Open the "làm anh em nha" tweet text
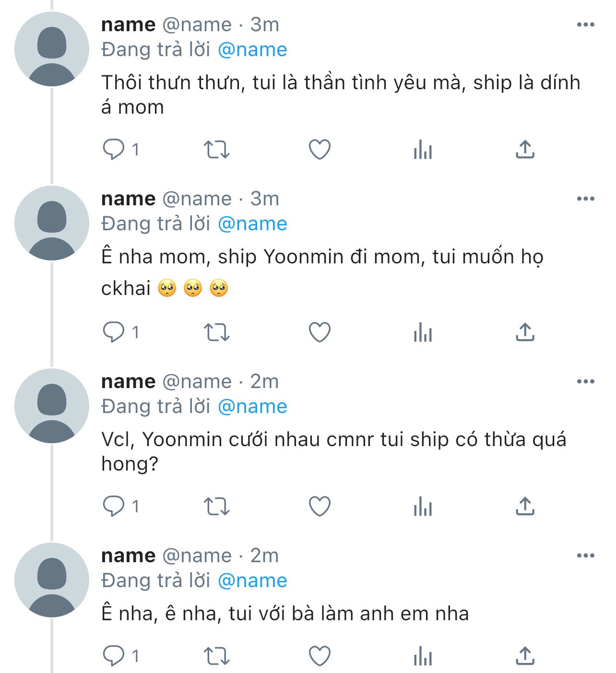 (285, 614)
